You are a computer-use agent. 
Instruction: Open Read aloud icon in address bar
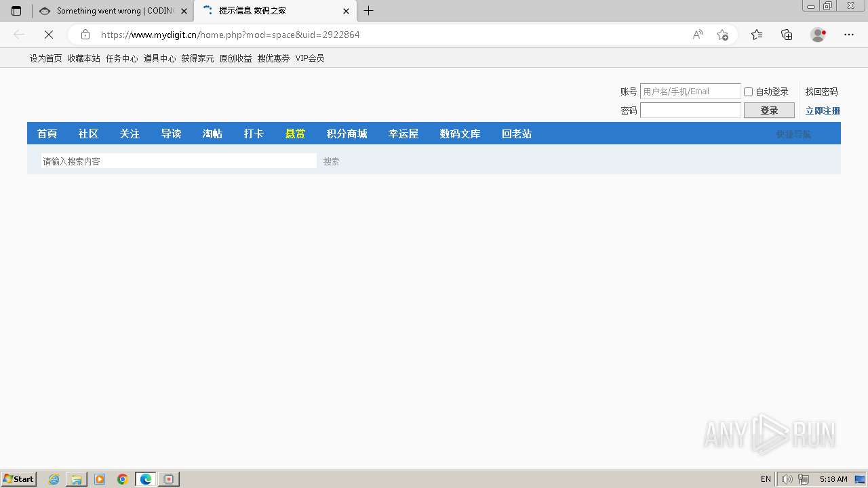pos(698,35)
